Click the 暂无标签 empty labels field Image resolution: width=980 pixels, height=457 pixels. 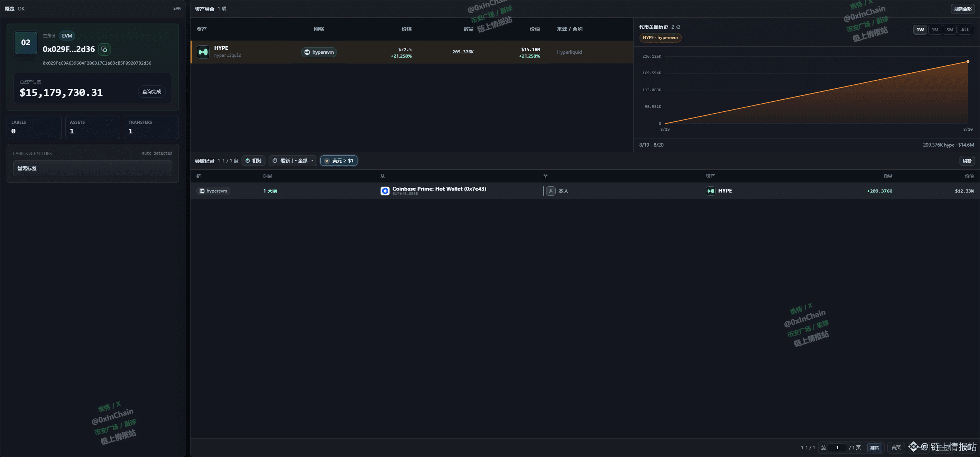pos(93,168)
